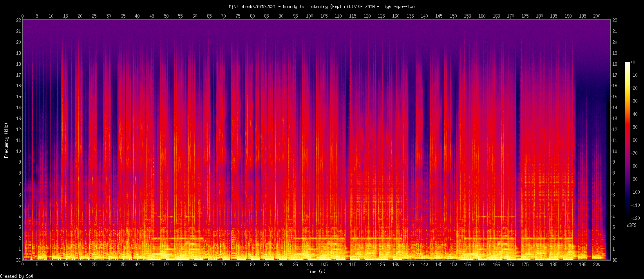Click the "-120" value on the color scale
The height and width of the screenshot is (279, 644).
(635, 218)
